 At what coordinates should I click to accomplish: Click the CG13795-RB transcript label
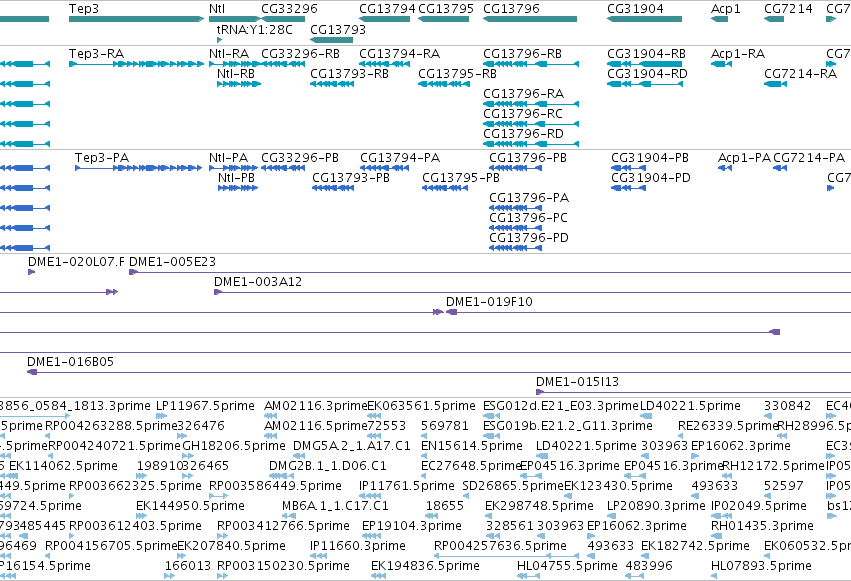458,74
